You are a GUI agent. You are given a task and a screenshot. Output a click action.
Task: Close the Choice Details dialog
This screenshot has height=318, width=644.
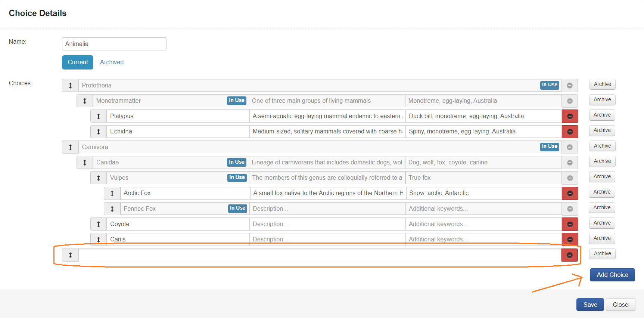(x=620, y=305)
